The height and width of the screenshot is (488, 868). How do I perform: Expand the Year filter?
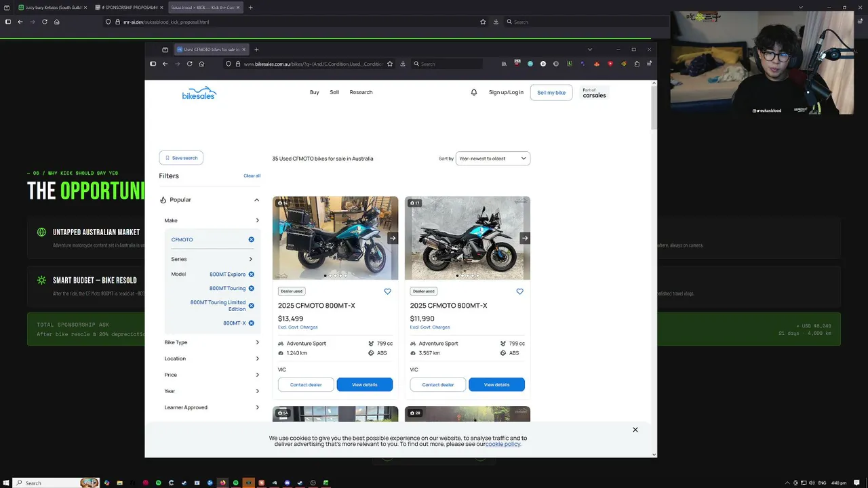[x=212, y=391]
